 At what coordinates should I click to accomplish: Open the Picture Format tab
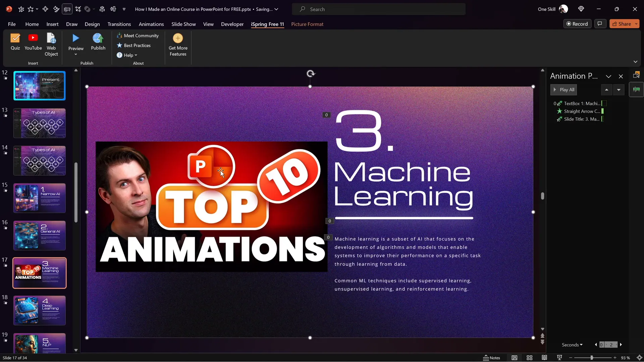coord(307,24)
